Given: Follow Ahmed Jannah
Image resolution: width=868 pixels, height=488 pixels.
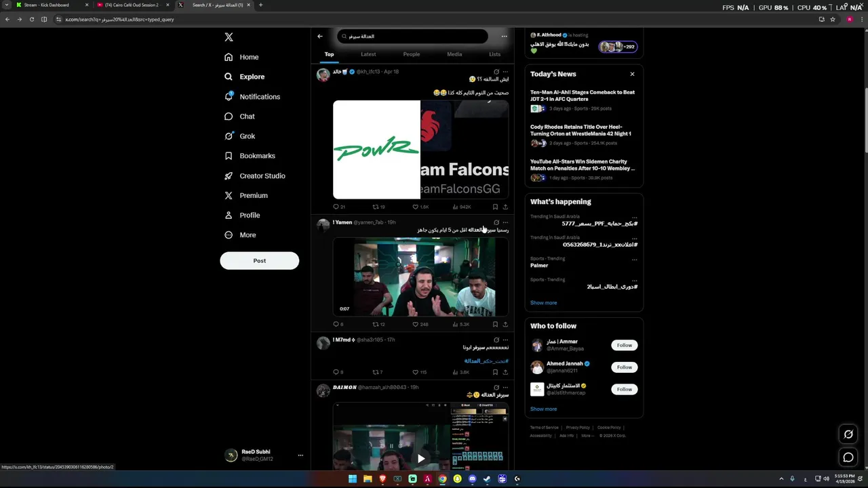Looking at the screenshot, I should tap(625, 367).
